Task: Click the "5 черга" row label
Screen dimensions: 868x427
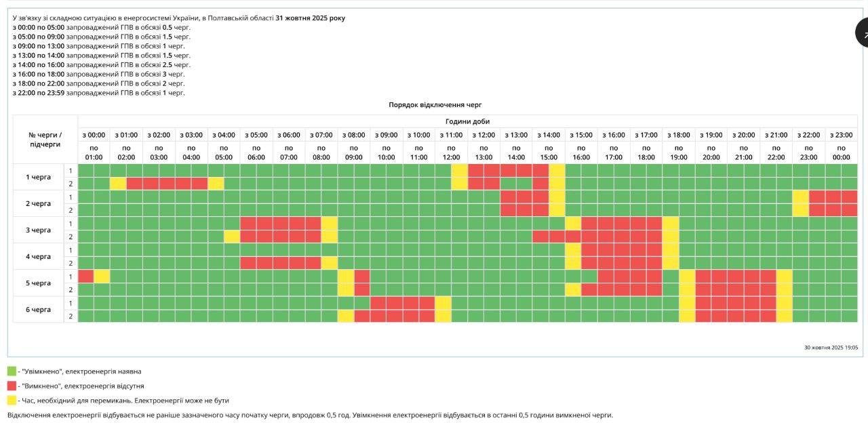Action: pyautogui.click(x=38, y=283)
